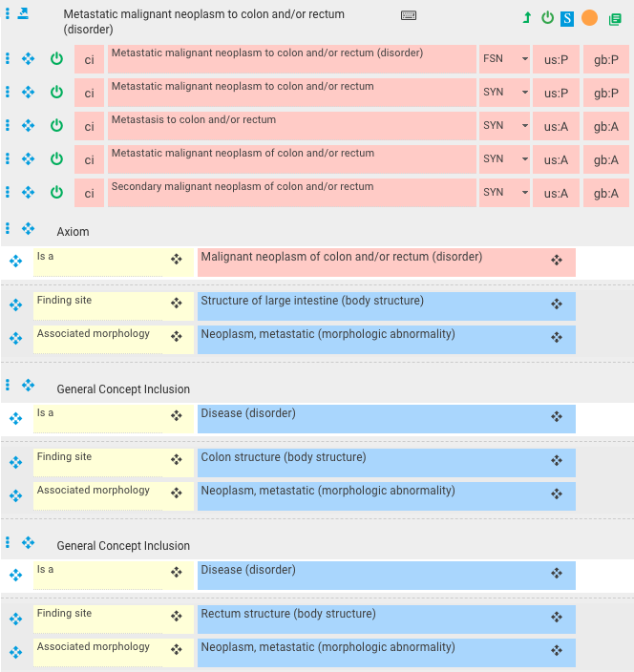Toggle active power icon in concept header
The image size is (634, 672).
(x=547, y=18)
